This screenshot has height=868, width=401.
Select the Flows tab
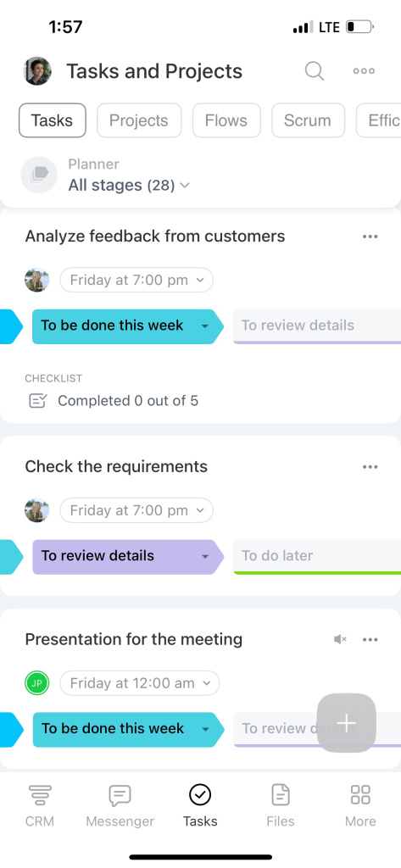[226, 120]
